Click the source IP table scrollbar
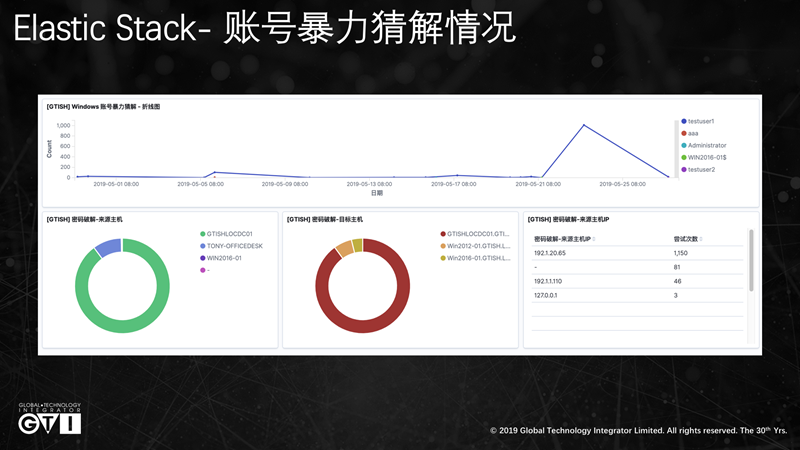The image size is (800, 450). [x=751, y=260]
